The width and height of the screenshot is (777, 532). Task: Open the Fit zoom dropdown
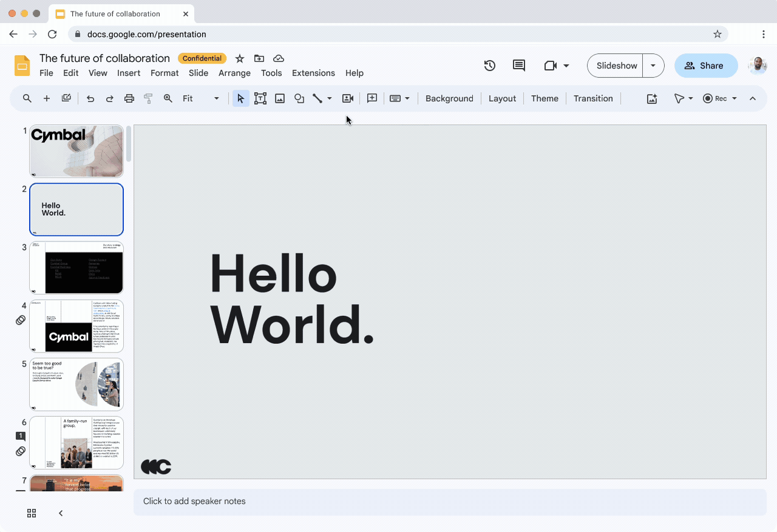pyautogui.click(x=216, y=98)
